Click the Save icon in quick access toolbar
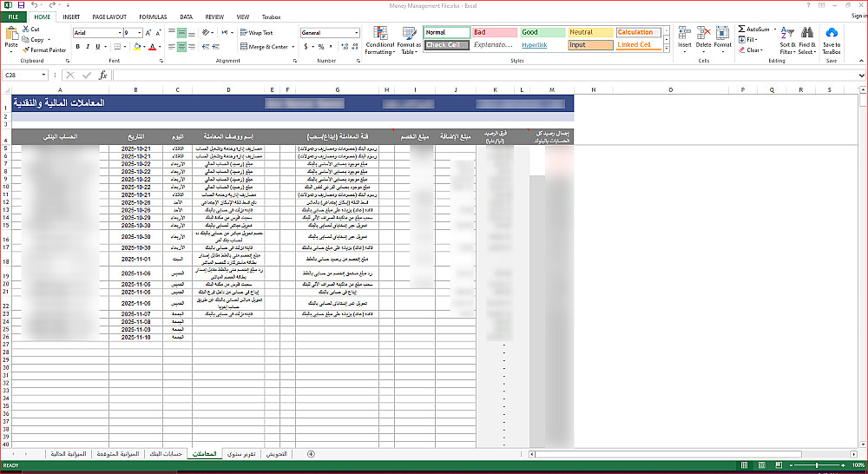The image size is (868, 474). click(21, 5)
